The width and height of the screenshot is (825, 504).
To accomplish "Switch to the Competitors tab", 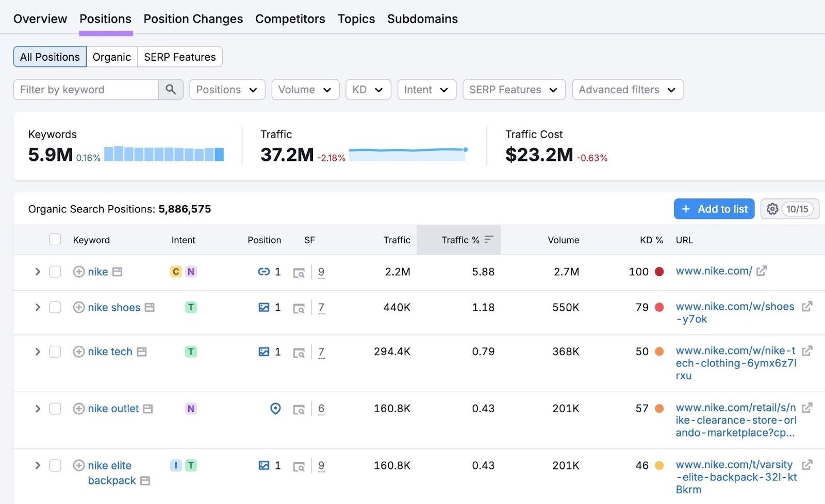I will (290, 19).
